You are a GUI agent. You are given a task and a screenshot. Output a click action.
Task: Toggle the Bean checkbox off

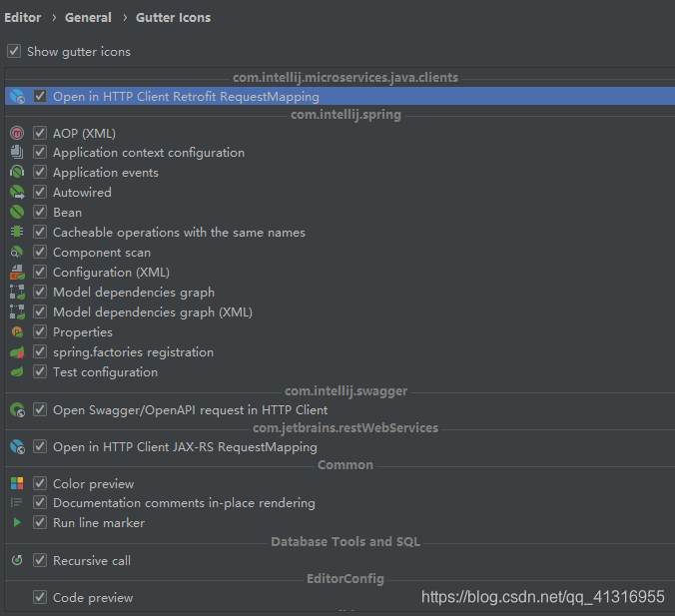tap(40, 212)
